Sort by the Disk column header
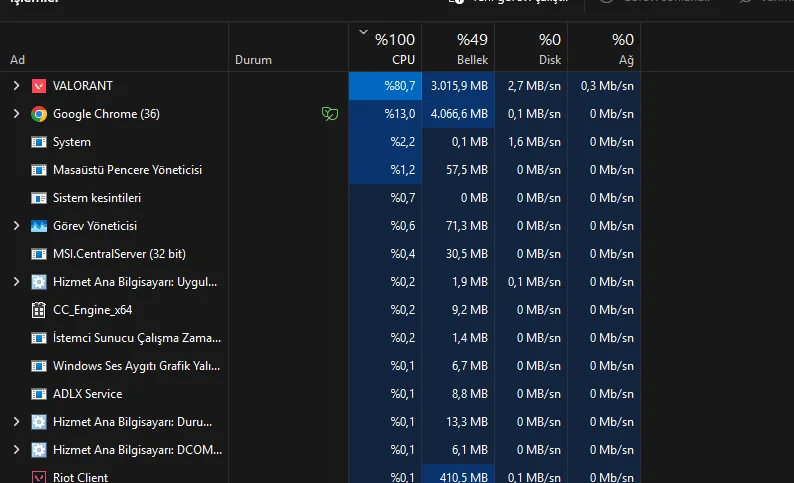The height and width of the screenshot is (483, 794). [550, 60]
